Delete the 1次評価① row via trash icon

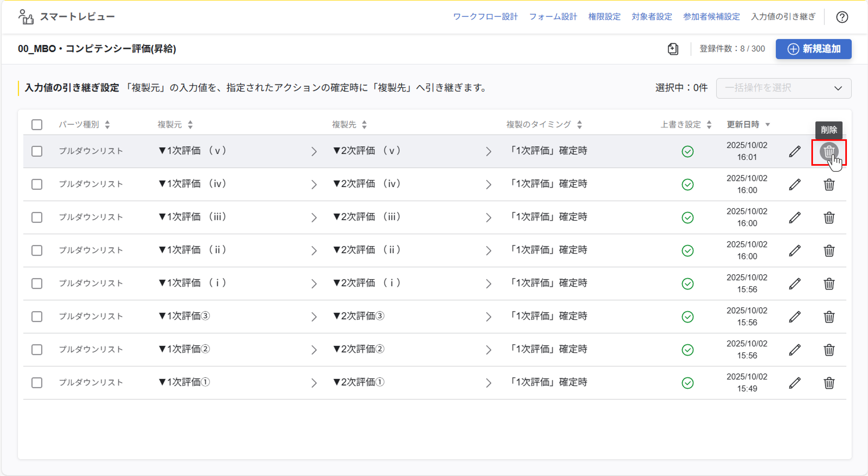(829, 383)
